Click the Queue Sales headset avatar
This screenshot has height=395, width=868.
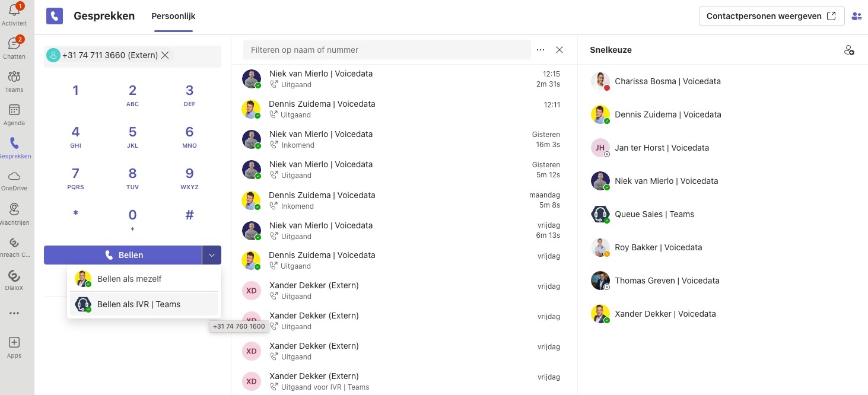pos(600,214)
